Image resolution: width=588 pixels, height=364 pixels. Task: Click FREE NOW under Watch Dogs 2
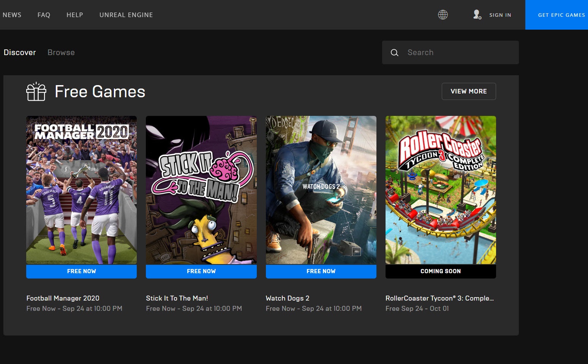pyautogui.click(x=321, y=271)
